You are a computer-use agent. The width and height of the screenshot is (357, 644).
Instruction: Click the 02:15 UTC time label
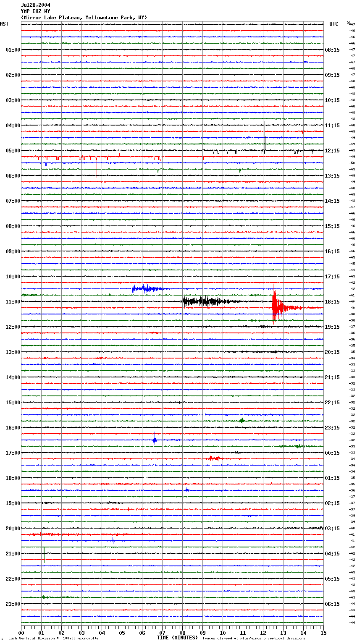[332, 503]
